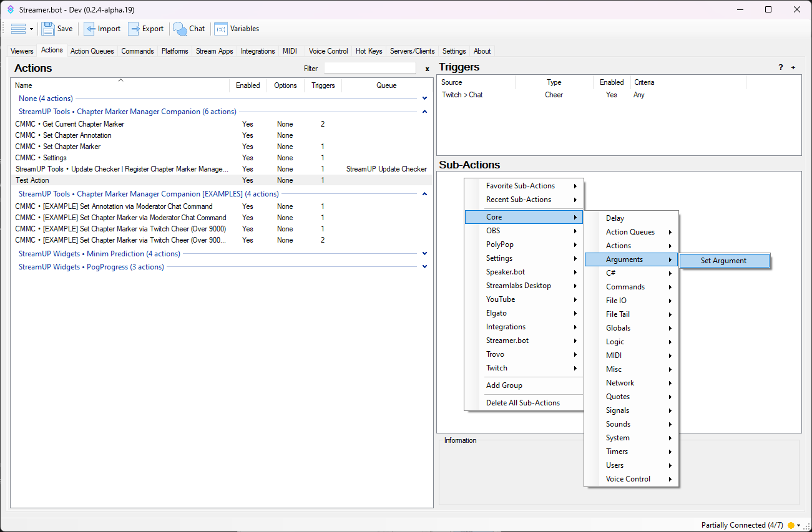The image size is (812, 532).
Task: Open Sounds in the Core submenu
Action: point(631,424)
